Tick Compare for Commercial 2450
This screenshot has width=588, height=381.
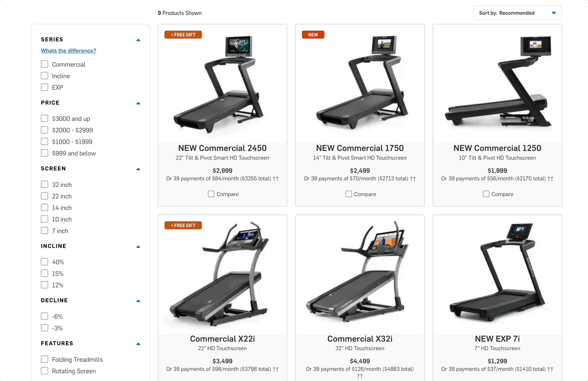point(211,194)
